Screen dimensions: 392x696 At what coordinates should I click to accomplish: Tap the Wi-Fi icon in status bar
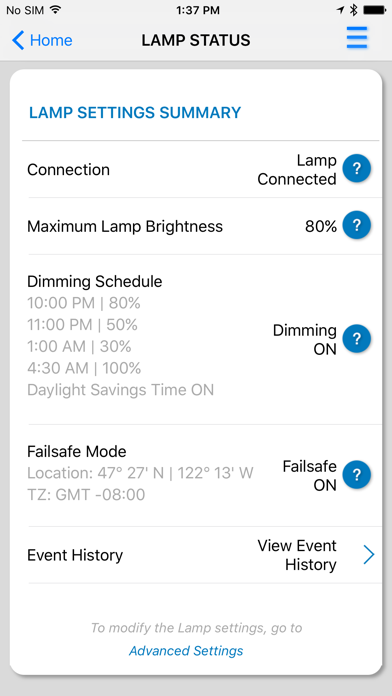click(55, 10)
